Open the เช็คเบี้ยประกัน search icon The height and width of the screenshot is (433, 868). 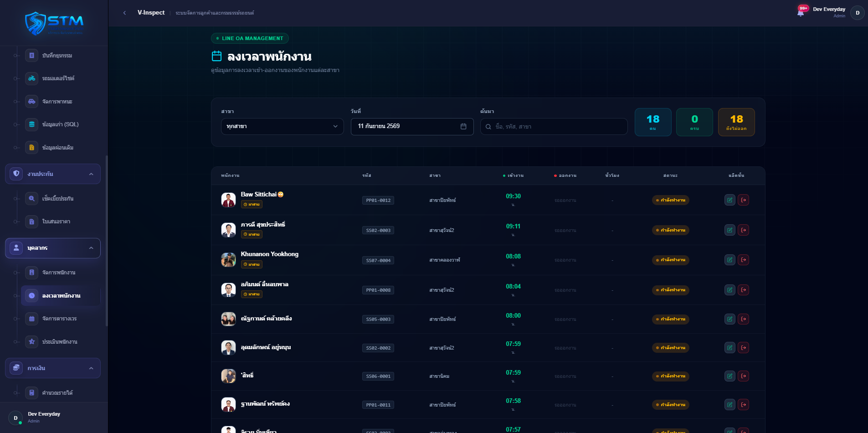click(x=32, y=198)
